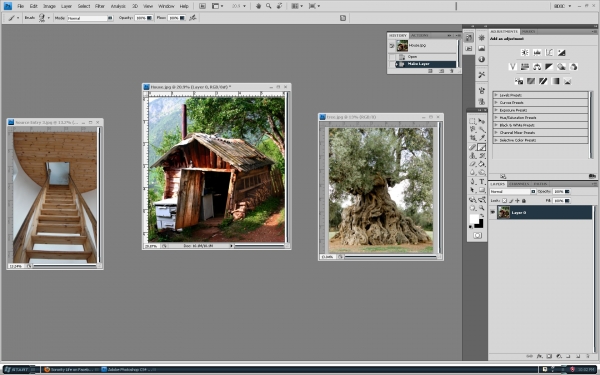
Task: Expand Channel Mixer Presets list
Action: 496,132
